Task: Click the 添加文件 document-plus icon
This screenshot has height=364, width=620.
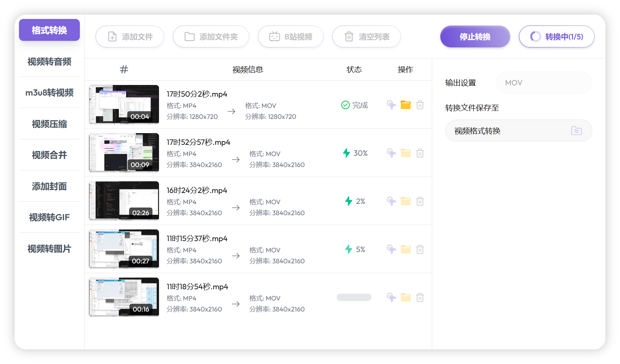Action: 112,36
